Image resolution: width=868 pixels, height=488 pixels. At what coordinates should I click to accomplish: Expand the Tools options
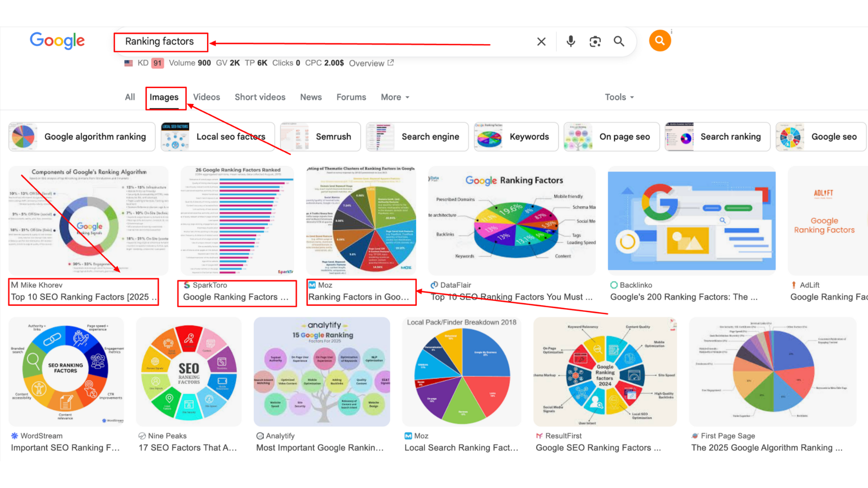(619, 97)
